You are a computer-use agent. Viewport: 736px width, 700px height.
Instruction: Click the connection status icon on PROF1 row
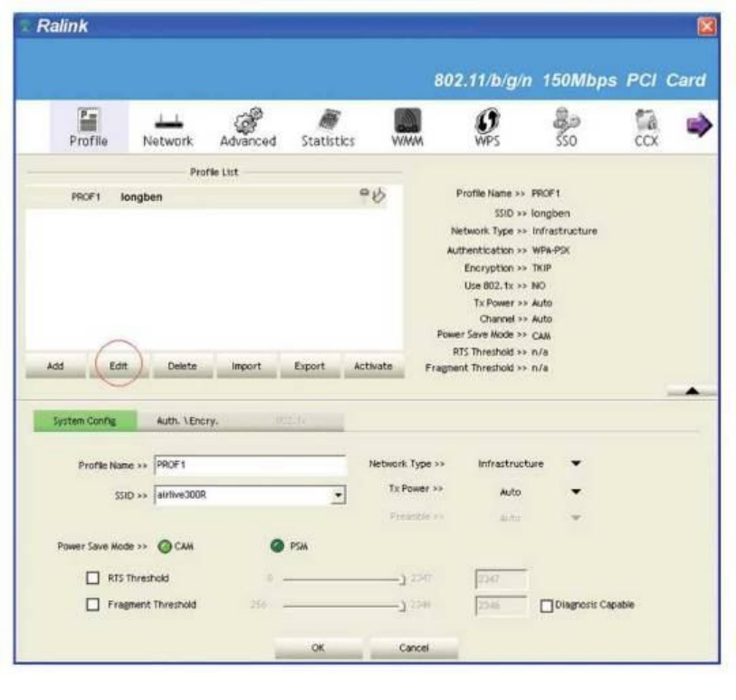click(x=374, y=195)
